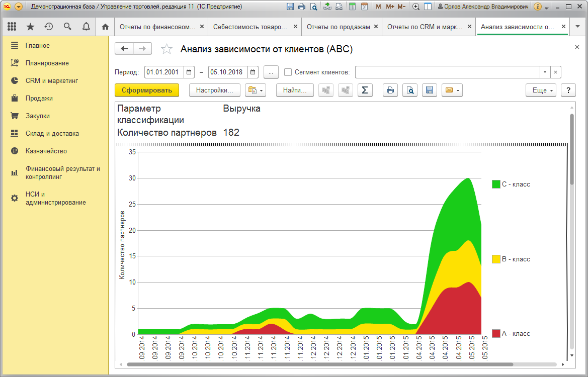
Task: Click the calendar icon for the start date
Action: click(x=189, y=72)
